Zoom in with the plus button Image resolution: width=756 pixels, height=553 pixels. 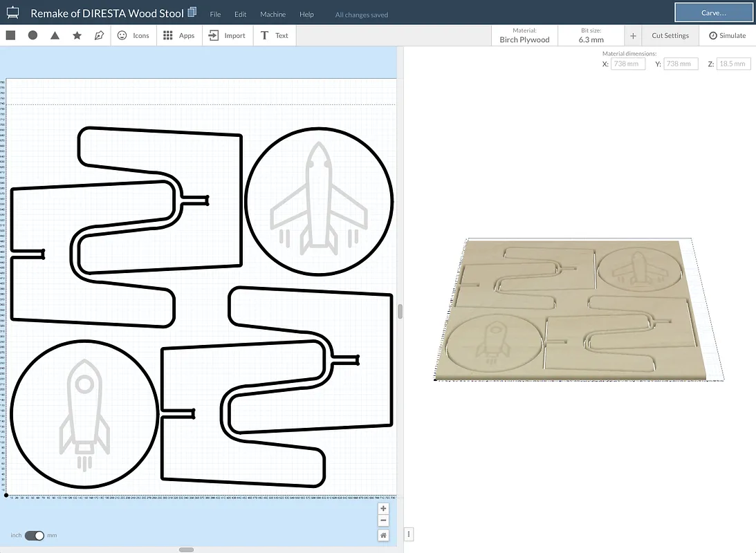pyautogui.click(x=383, y=509)
